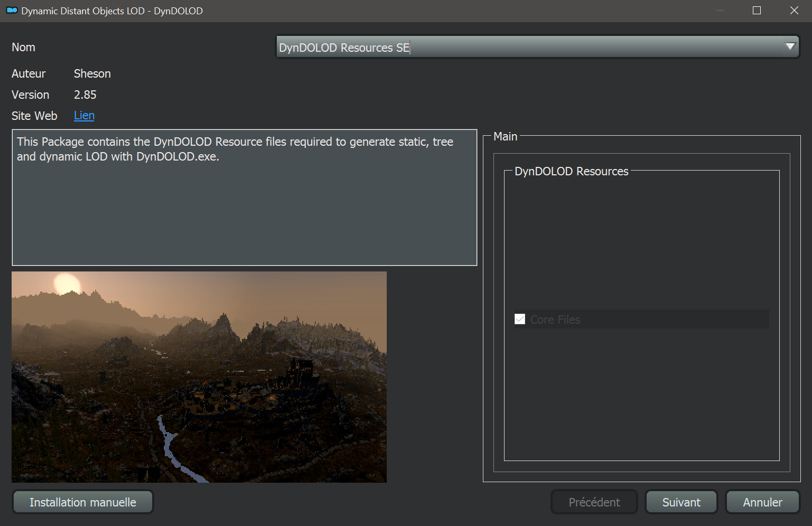Open the Lien website link

tap(84, 116)
